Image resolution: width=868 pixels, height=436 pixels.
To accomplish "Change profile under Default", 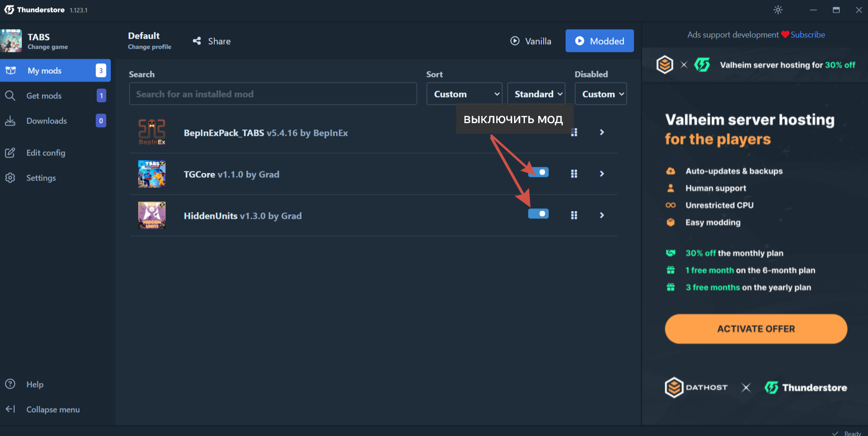I will coord(150,47).
